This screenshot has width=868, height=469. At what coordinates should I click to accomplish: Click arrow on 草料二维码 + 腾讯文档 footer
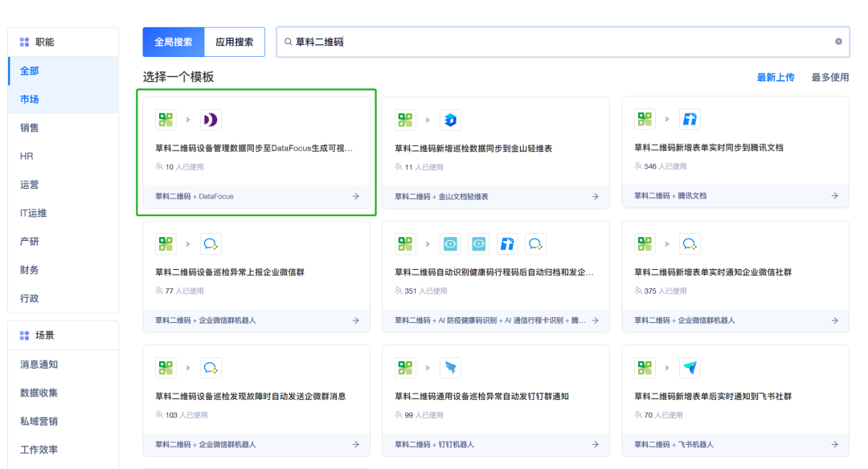(835, 196)
